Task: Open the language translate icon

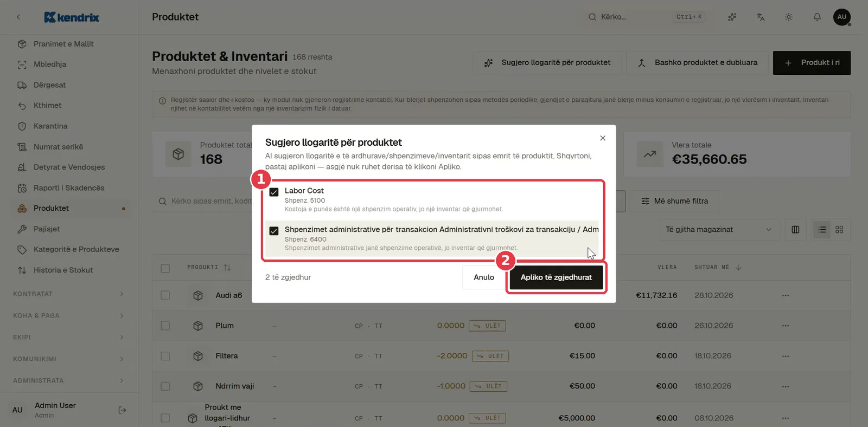Action: pos(760,17)
